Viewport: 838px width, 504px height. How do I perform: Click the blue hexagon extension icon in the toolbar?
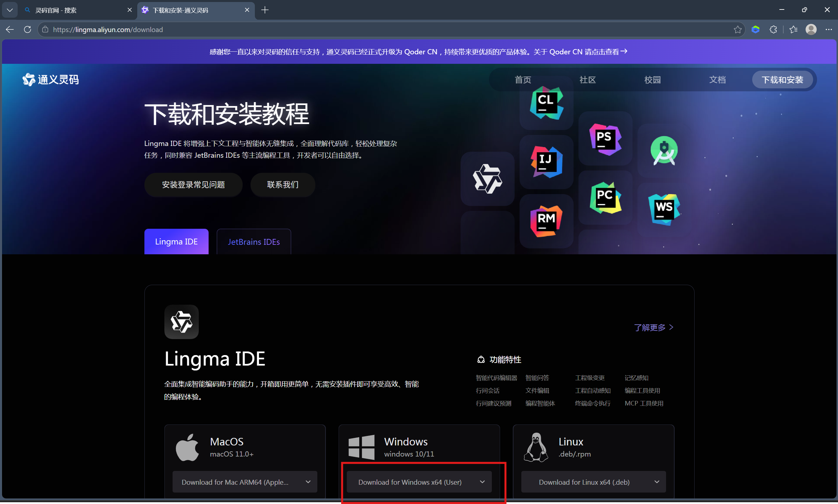[755, 29]
